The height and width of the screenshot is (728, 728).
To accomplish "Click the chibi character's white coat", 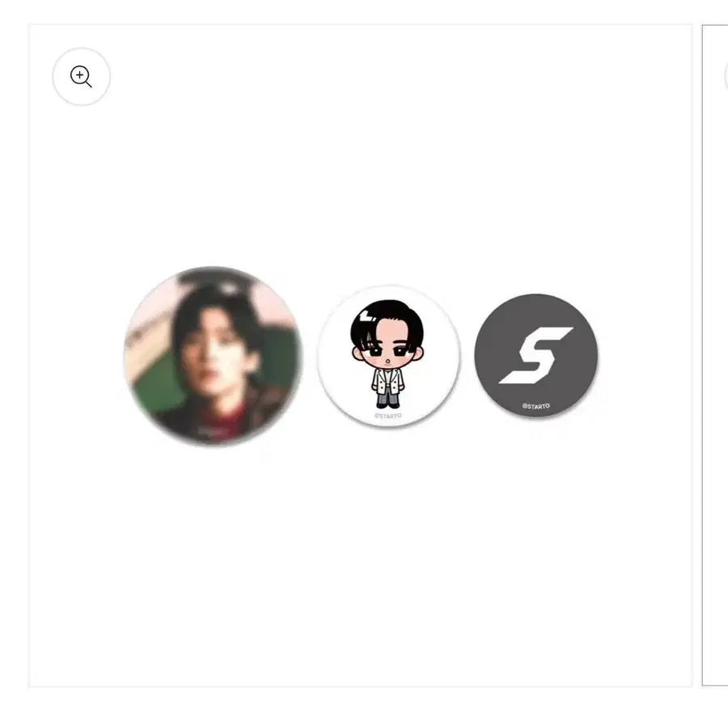I will pyautogui.click(x=387, y=381).
